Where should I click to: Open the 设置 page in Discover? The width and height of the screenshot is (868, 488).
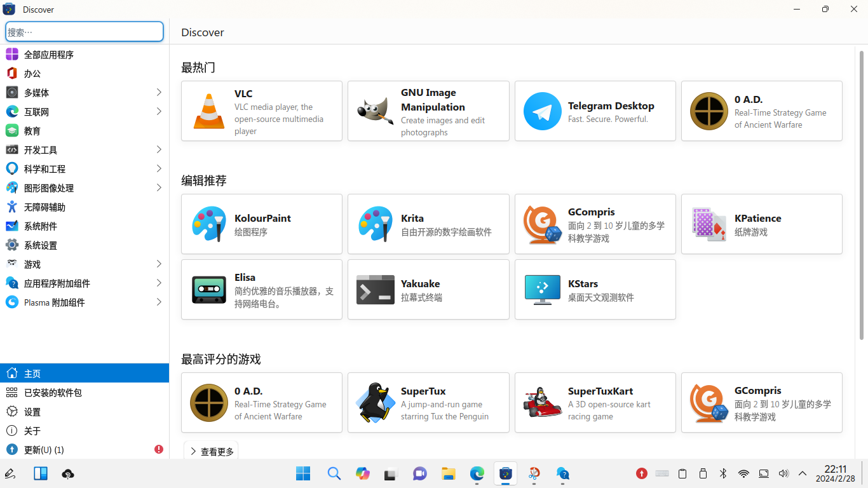click(85, 412)
